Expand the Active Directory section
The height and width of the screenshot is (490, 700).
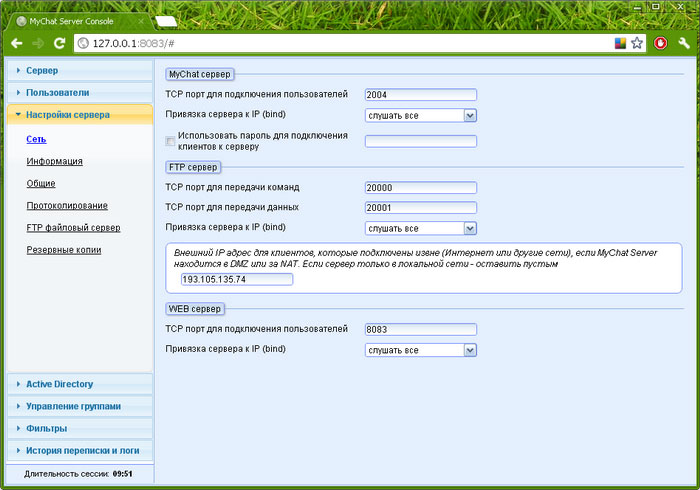click(80, 384)
